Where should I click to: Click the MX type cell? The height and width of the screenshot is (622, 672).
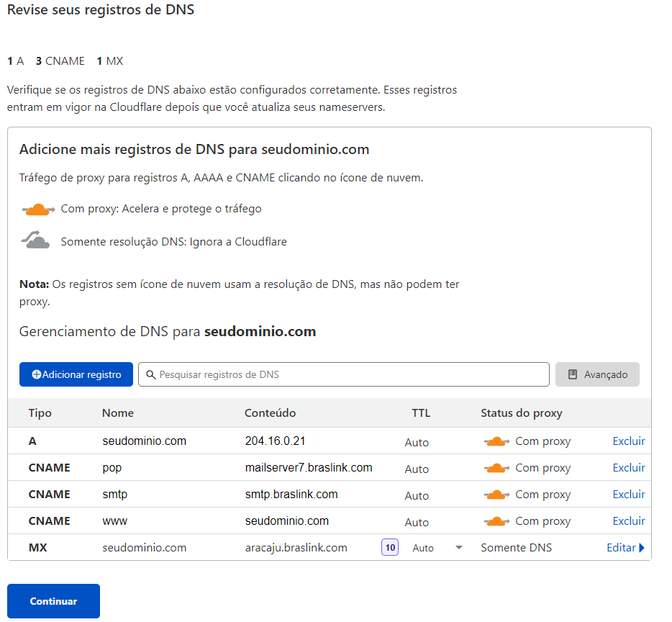37,548
